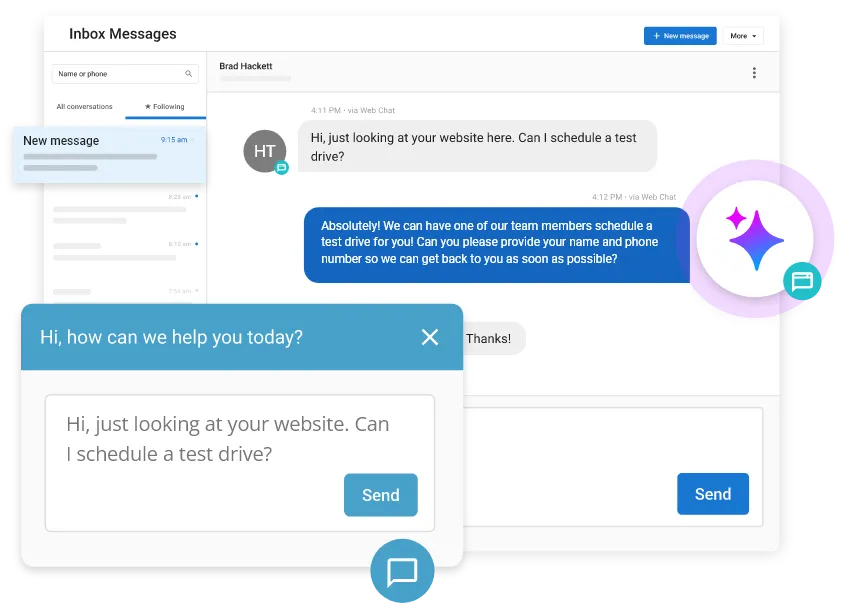
Task: Click the dropdown chevron on the More button
Action: [755, 37]
